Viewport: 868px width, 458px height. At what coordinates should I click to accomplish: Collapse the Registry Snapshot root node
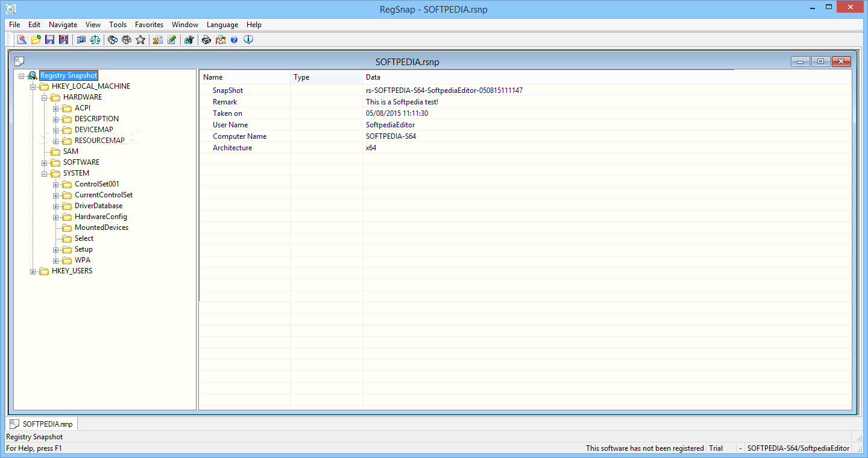(22, 76)
